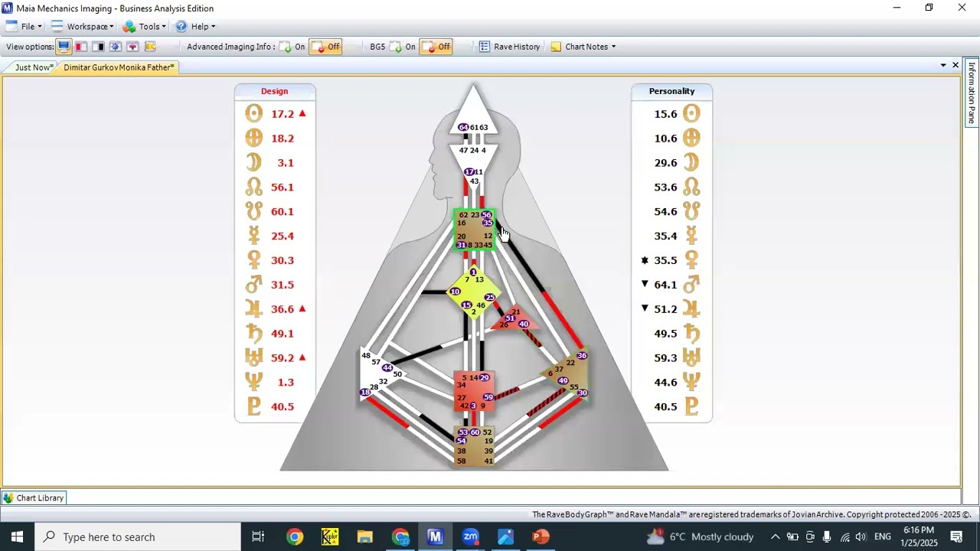Click the Personality Sun glyph at 15.6
Image resolution: width=980 pixels, height=551 pixels.
click(x=691, y=114)
